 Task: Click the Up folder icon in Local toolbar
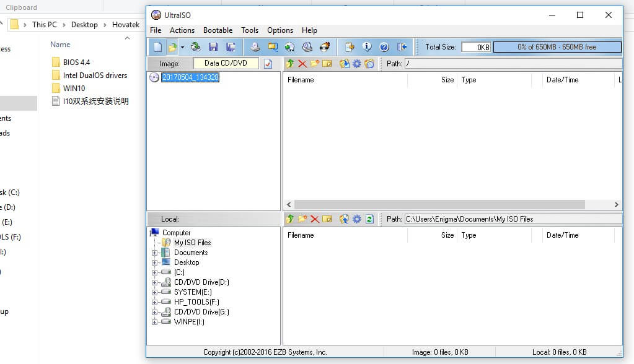click(x=290, y=219)
